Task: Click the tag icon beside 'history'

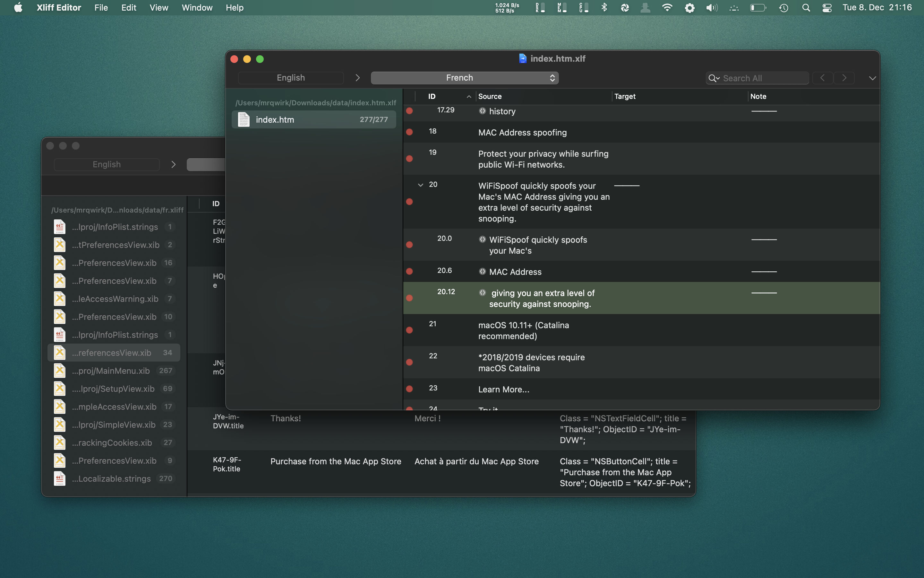Action: pos(482,111)
